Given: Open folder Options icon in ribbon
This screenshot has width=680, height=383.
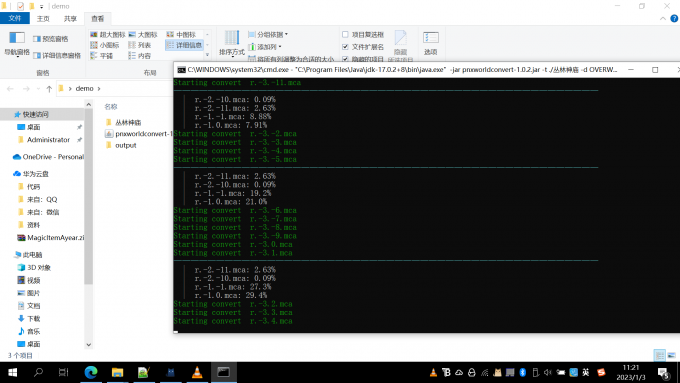Looking at the screenshot, I should click(431, 43).
